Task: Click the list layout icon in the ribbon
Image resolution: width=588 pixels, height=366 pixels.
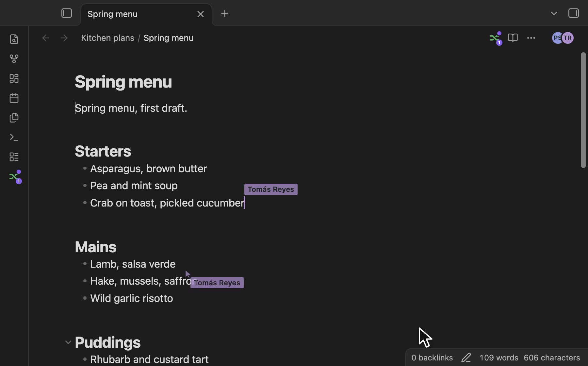Action: click(x=14, y=157)
